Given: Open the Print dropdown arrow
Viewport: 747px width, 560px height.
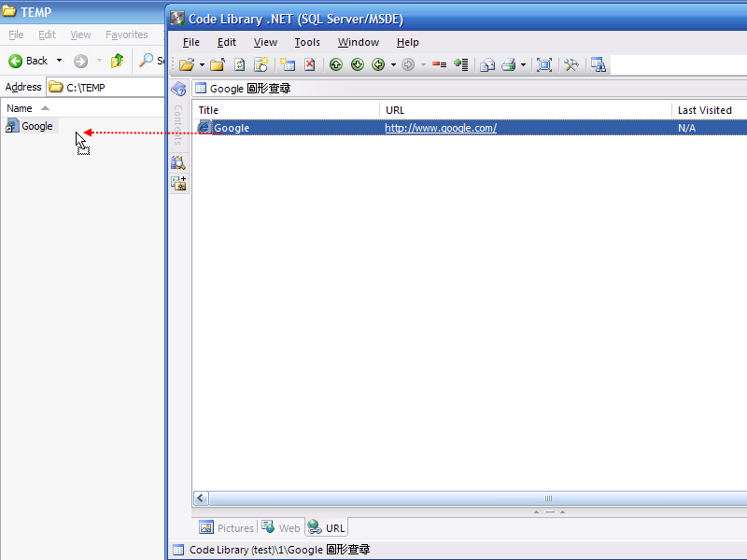Looking at the screenshot, I should click(x=523, y=64).
